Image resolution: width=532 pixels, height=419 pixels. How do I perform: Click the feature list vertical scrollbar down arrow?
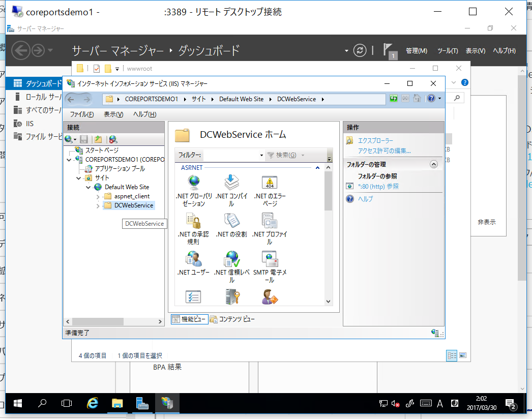(x=328, y=301)
